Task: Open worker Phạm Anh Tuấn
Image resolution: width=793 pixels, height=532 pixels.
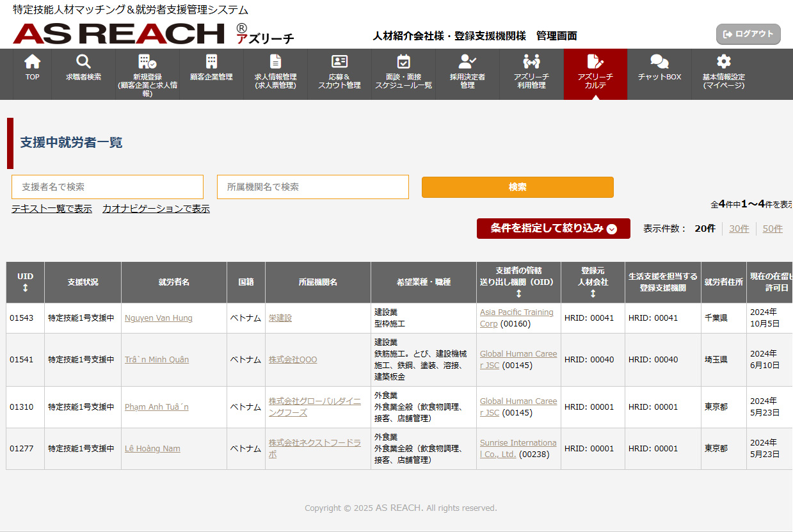Action: pyautogui.click(x=157, y=407)
